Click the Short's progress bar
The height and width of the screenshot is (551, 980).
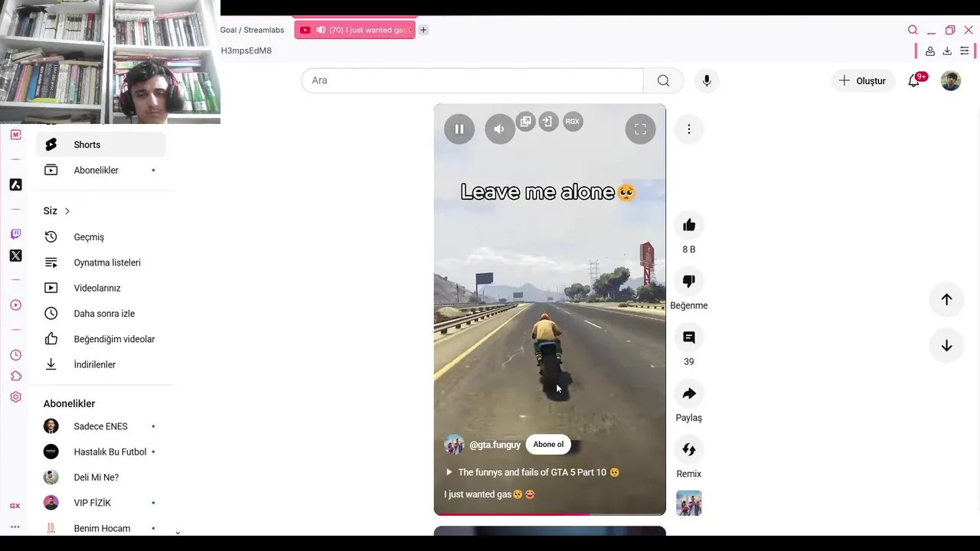point(550,514)
